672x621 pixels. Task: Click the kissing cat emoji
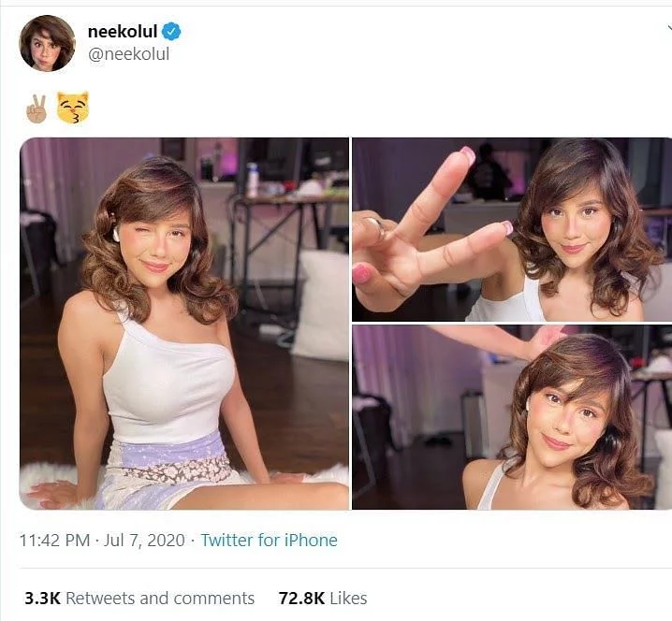click(73, 108)
